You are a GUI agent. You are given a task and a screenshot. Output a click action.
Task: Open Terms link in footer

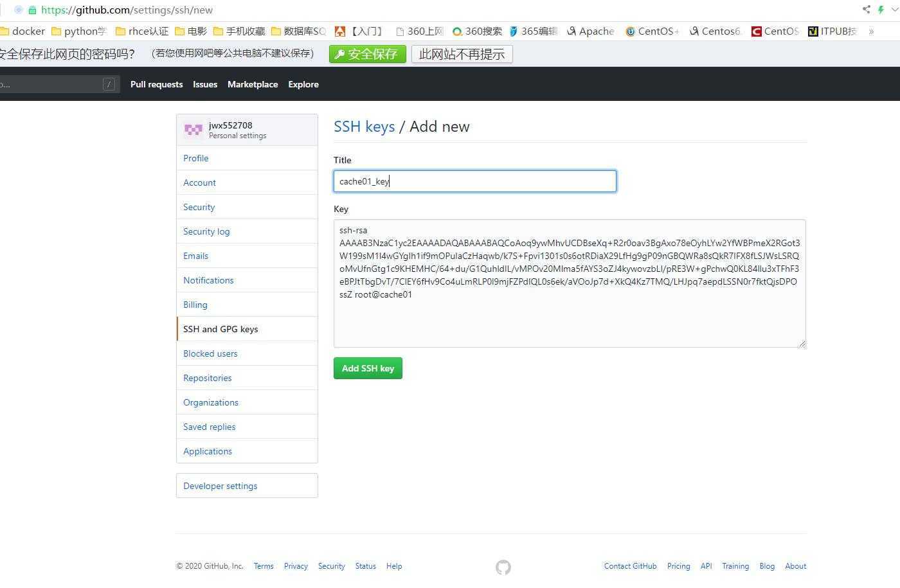(x=264, y=566)
